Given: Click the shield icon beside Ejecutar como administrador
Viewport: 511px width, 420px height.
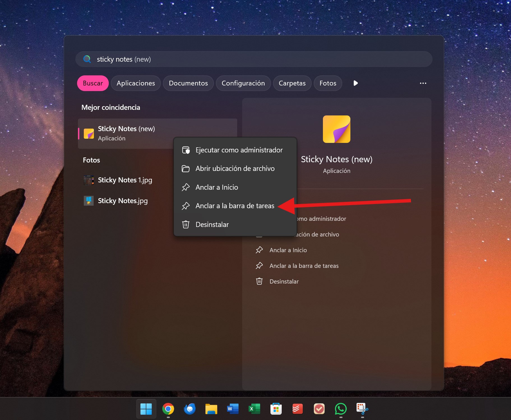Looking at the screenshot, I should tap(186, 150).
